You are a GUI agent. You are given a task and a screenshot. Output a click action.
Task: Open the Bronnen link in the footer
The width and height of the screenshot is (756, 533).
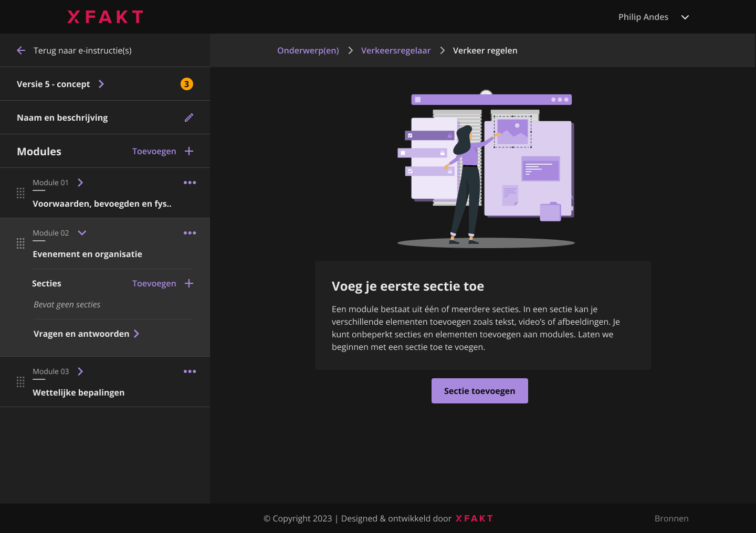pos(671,518)
